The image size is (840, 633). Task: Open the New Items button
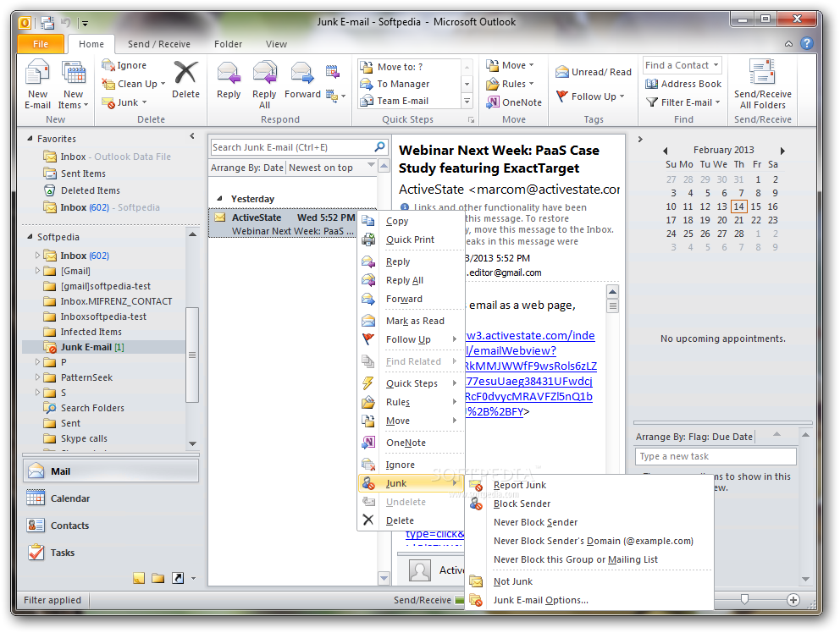[x=74, y=85]
